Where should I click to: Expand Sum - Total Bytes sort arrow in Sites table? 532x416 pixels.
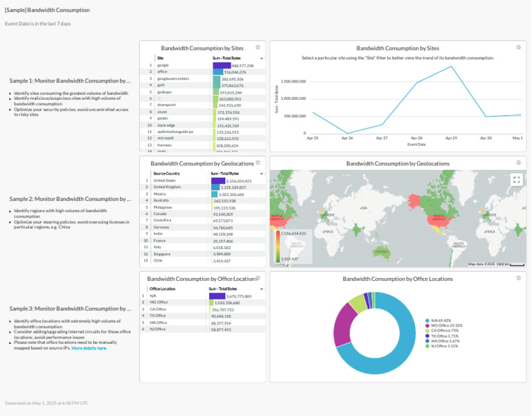262,58
